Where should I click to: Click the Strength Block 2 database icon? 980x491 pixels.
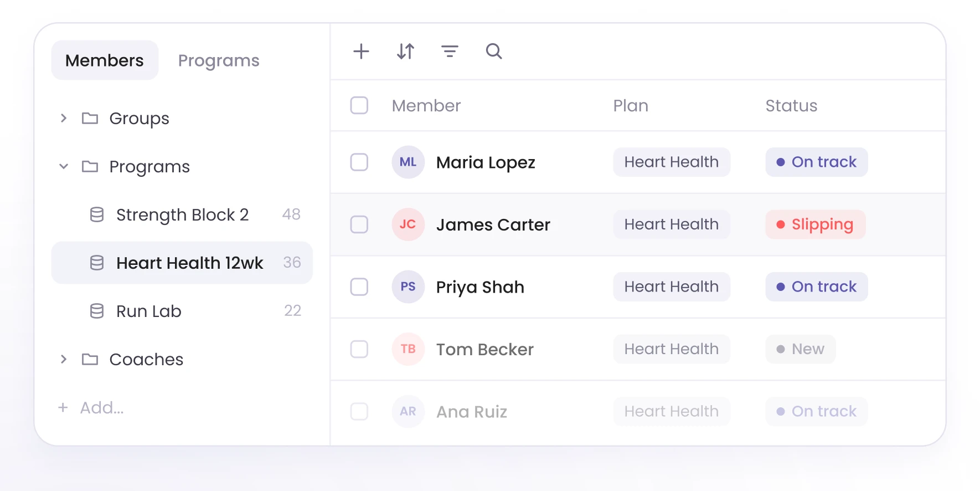coord(97,214)
